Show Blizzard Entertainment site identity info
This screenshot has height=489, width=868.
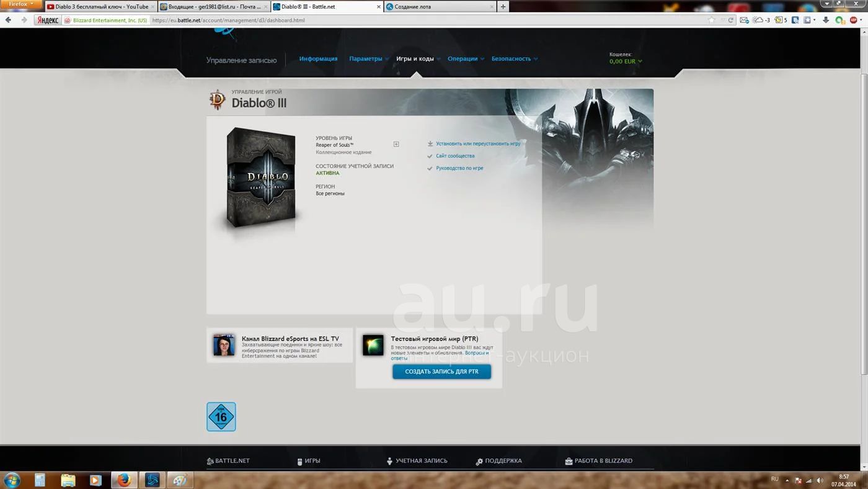106,20
